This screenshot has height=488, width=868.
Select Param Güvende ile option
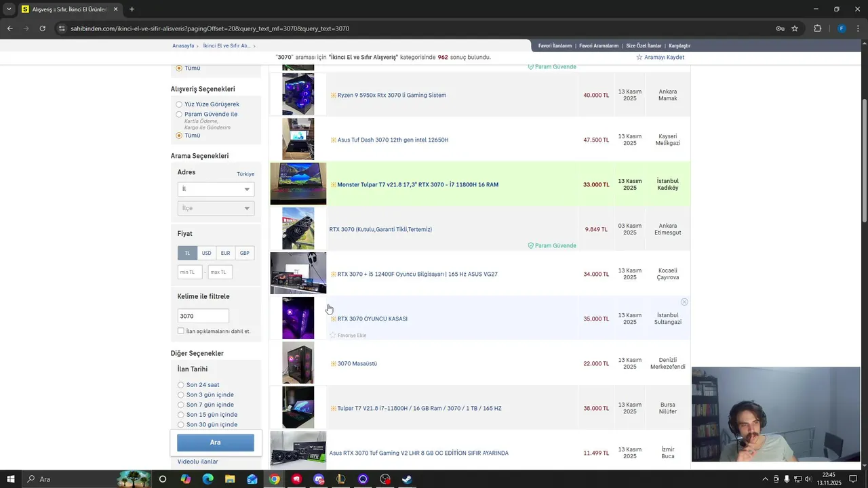[x=179, y=115]
